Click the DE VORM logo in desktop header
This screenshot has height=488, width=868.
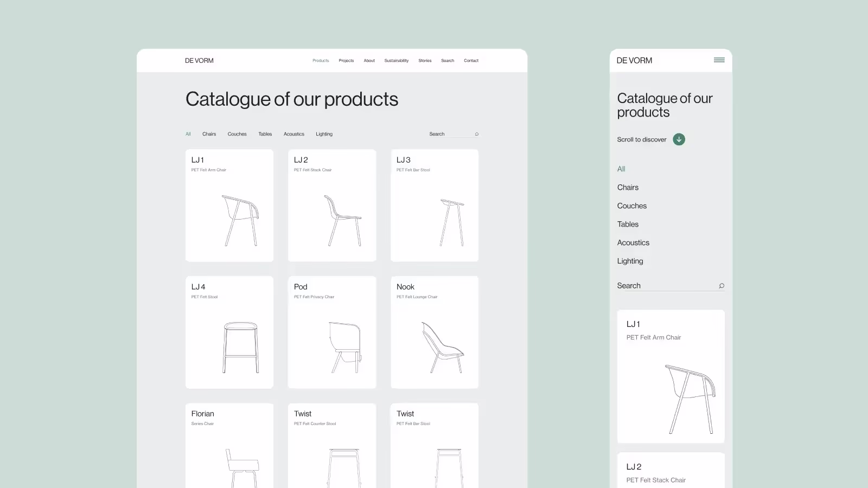point(199,61)
